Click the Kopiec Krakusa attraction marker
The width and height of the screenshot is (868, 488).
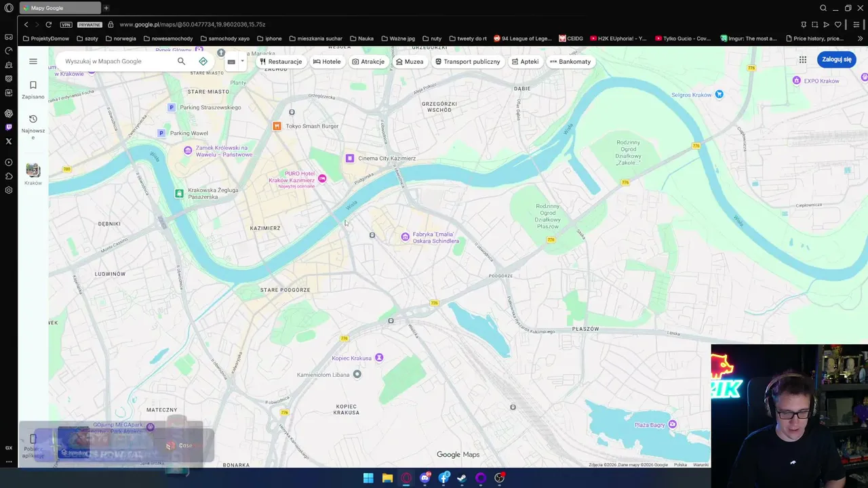pyautogui.click(x=379, y=358)
